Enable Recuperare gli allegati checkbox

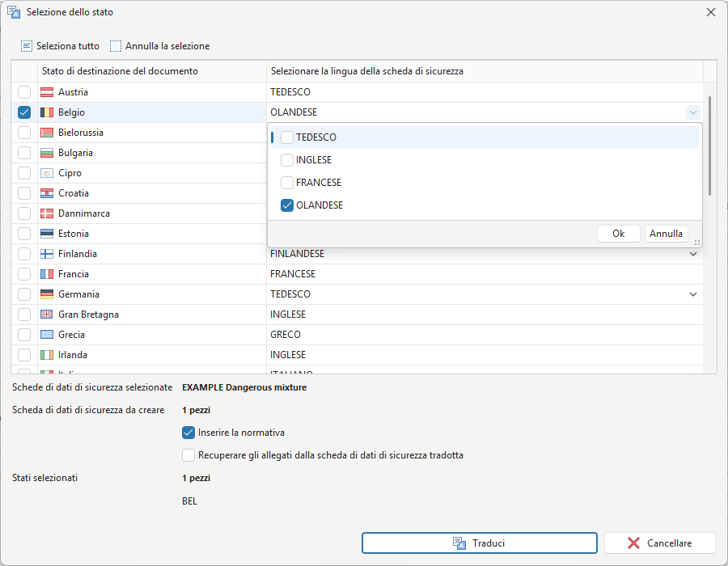click(x=188, y=455)
